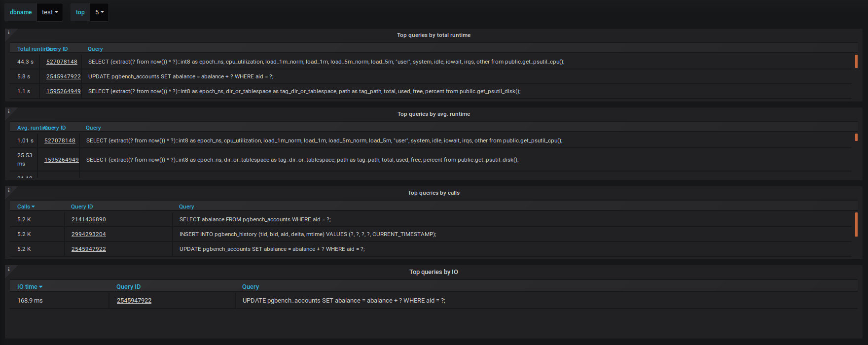
Task: Click Top queries by total runtime panel title
Action: [x=434, y=35]
